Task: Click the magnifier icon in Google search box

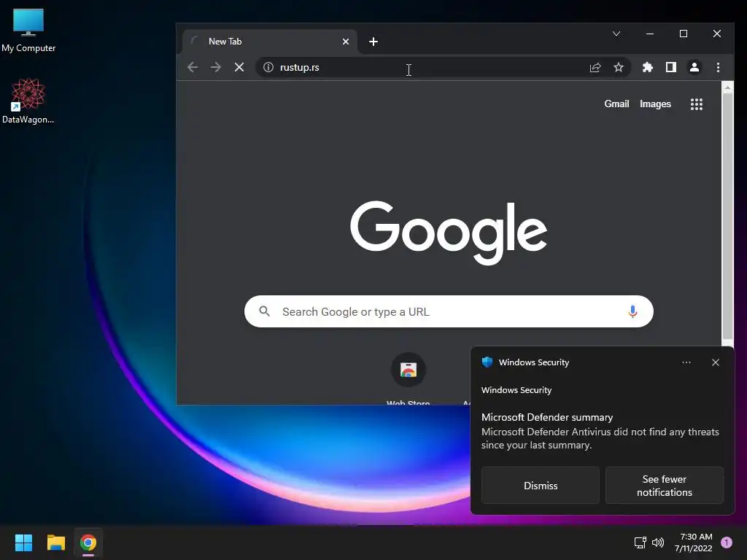Action: pyautogui.click(x=264, y=311)
